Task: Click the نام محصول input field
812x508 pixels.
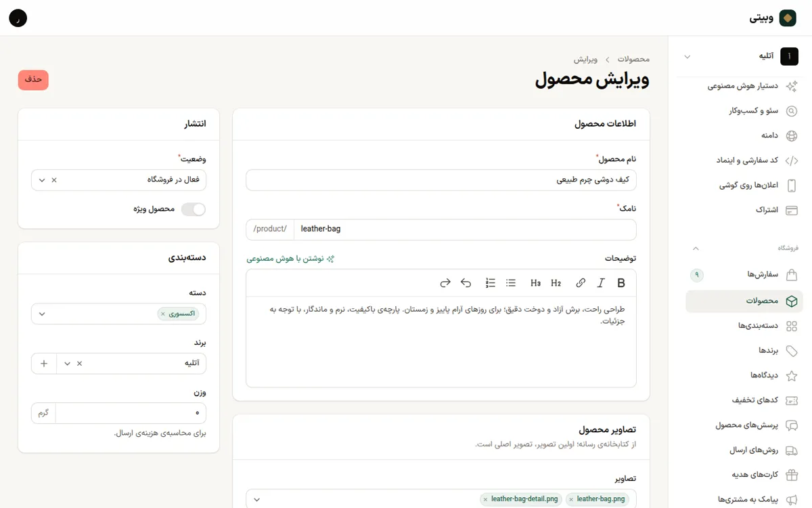Action: pyautogui.click(x=441, y=180)
